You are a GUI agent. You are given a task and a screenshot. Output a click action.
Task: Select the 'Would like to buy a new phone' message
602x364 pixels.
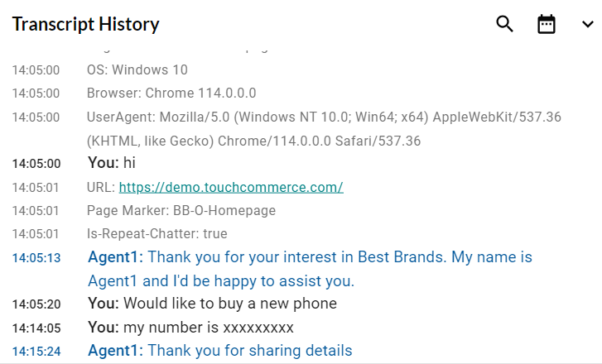pos(213,304)
